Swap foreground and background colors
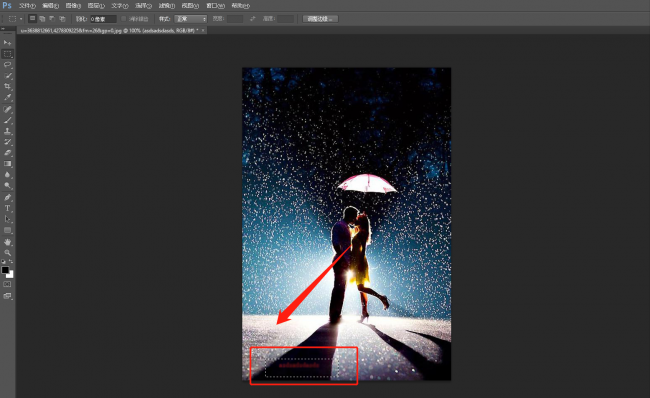Image resolution: width=650 pixels, height=398 pixels. point(11,262)
